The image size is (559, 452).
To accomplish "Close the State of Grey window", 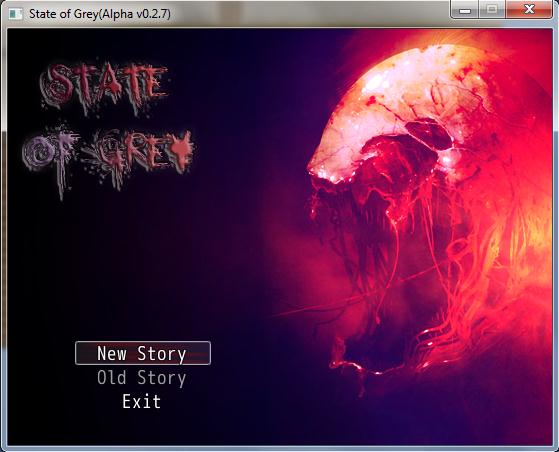I will (529, 10).
